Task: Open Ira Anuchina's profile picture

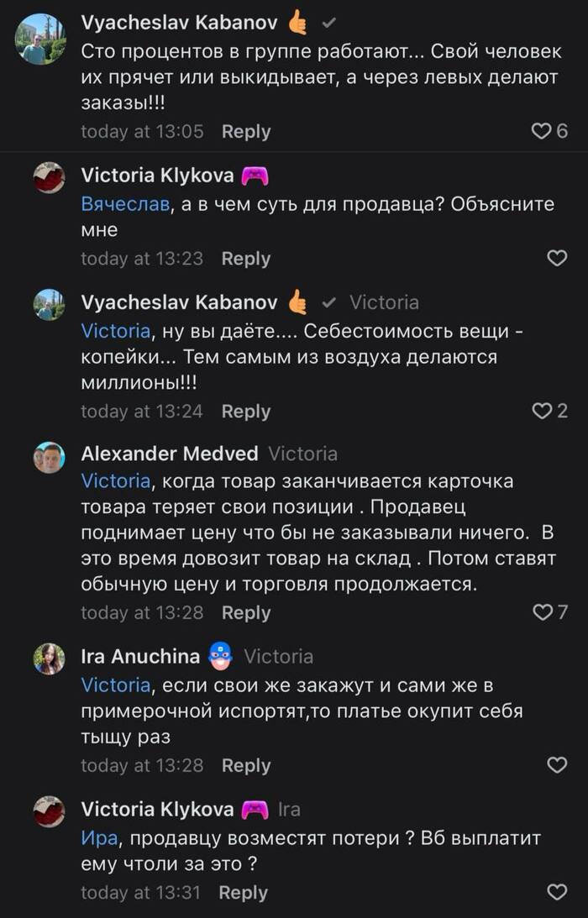Action: pos(49,659)
